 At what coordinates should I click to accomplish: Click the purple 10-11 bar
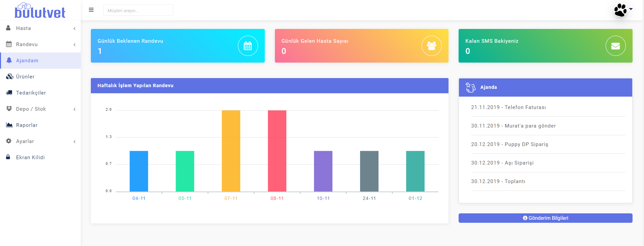323,171
